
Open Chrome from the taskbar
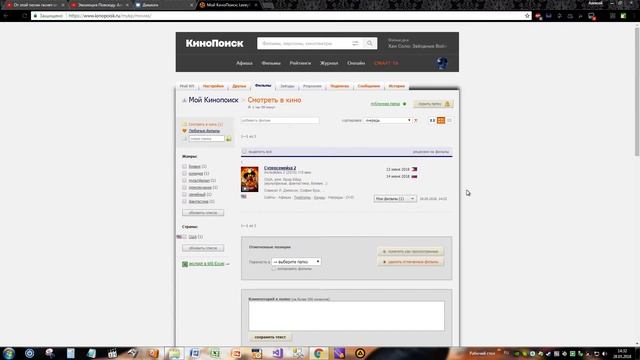coord(318,353)
